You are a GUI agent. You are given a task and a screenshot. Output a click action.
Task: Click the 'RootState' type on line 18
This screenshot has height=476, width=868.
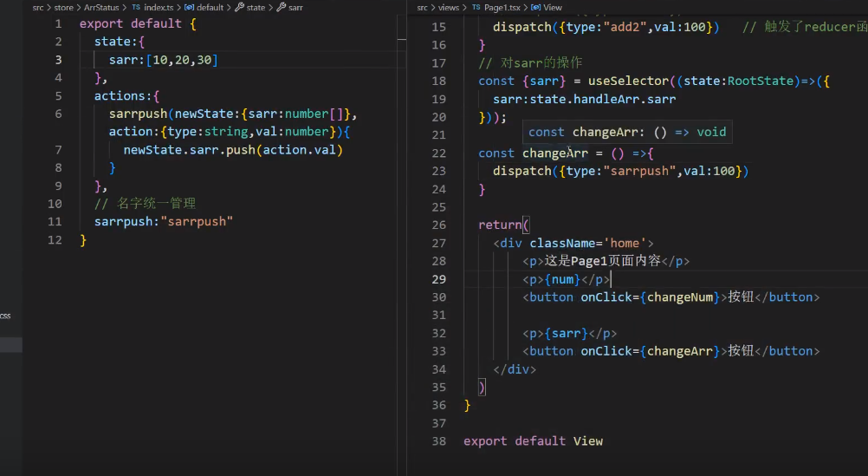click(x=760, y=81)
